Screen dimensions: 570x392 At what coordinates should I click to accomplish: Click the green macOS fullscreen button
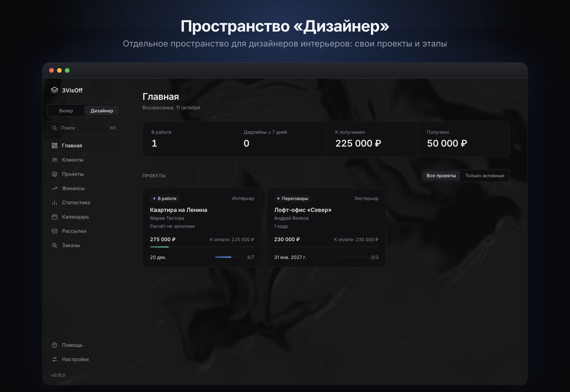[x=67, y=70]
